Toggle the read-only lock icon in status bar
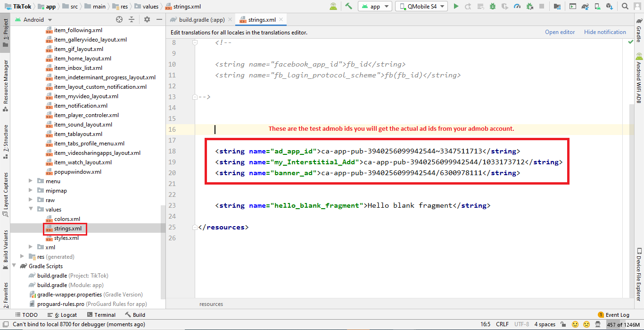This screenshot has height=330, width=644. point(563,325)
